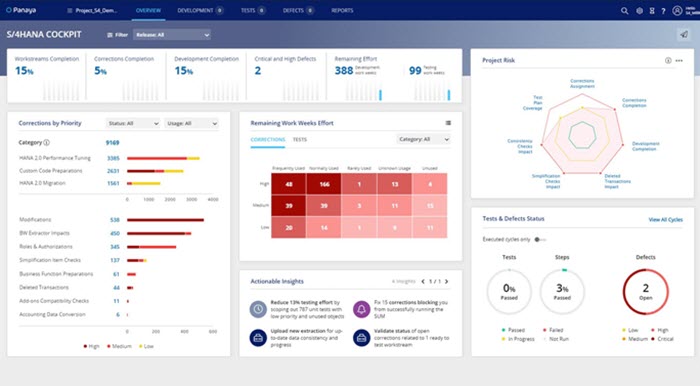Click the Category info icon
700x386 pixels.
[46, 142]
